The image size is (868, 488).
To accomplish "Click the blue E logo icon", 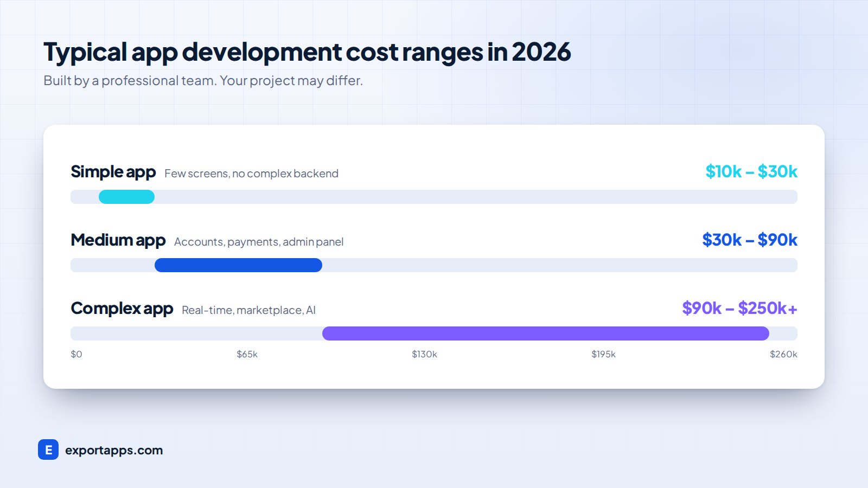I will coord(48,450).
